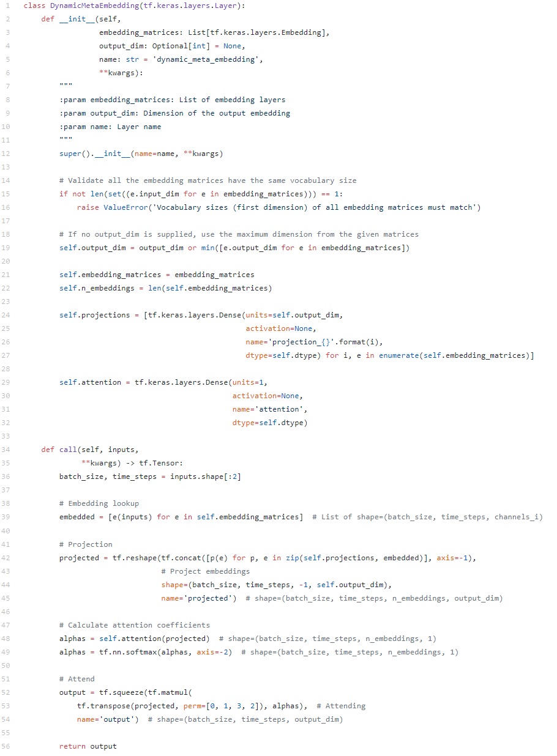This screenshot has height=756, width=557.
Task: Click inputs.shape[:2] expression
Action: tap(205, 476)
